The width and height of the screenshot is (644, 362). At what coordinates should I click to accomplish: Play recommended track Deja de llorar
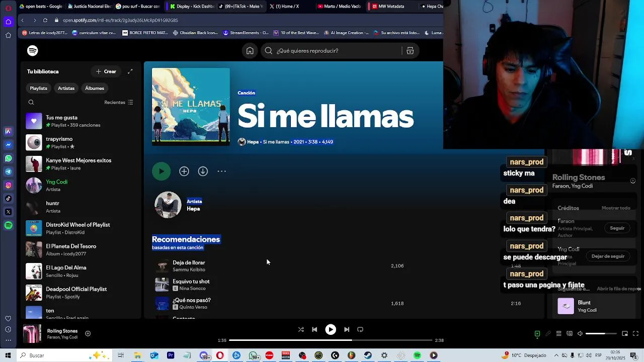pos(162,266)
